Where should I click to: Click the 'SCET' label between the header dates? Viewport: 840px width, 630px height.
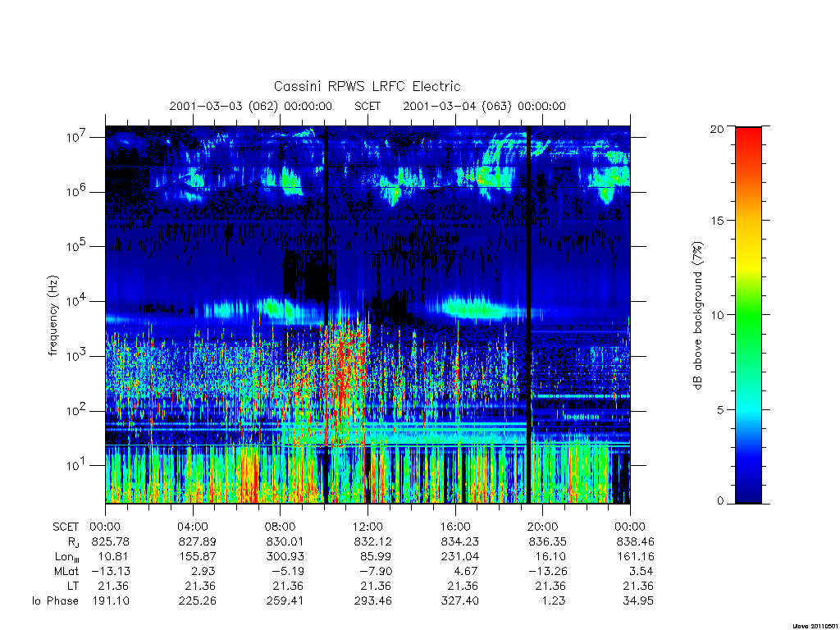click(x=367, y=106)
